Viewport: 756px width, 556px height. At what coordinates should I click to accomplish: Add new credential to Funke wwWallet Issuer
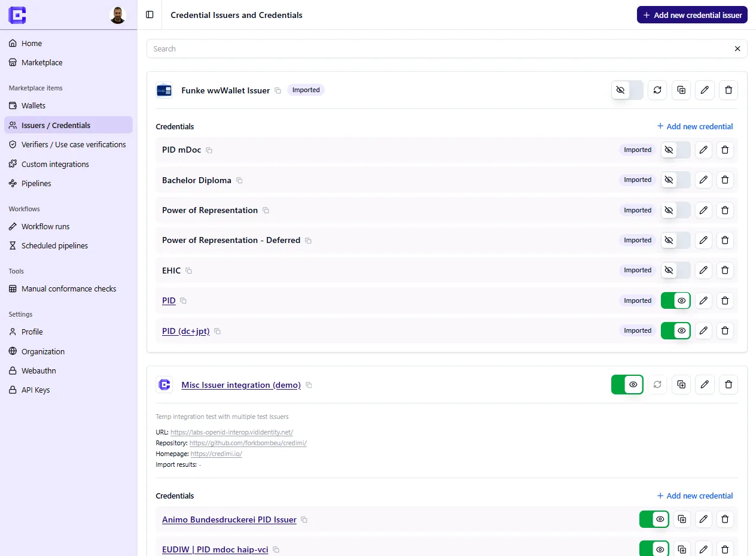click(695, 126)
